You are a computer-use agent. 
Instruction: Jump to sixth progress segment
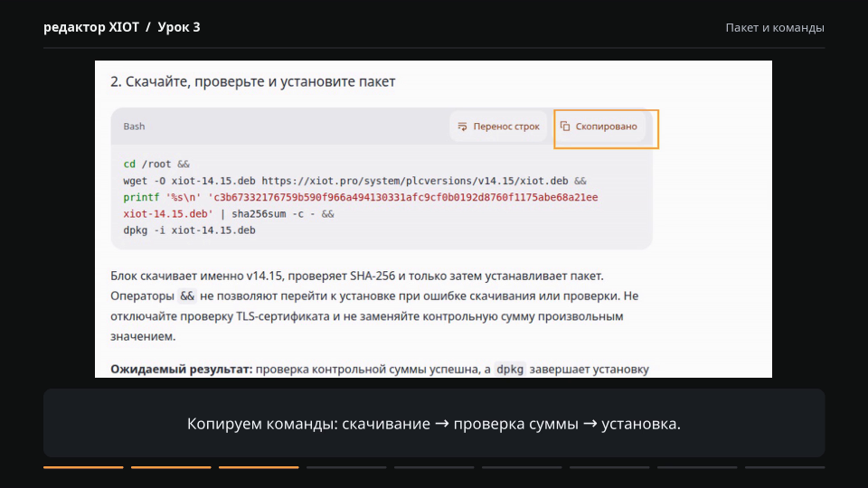tap(522, 467)
